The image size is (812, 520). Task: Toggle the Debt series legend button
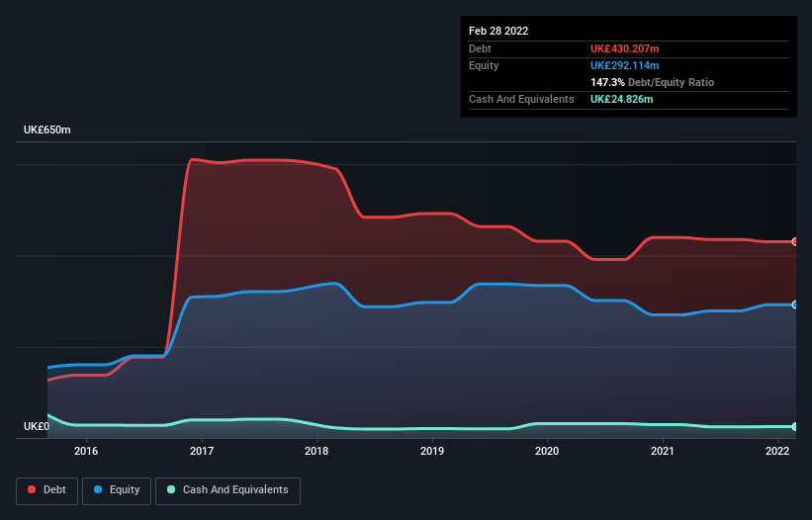pyautogui.click(x=47, y=490)
